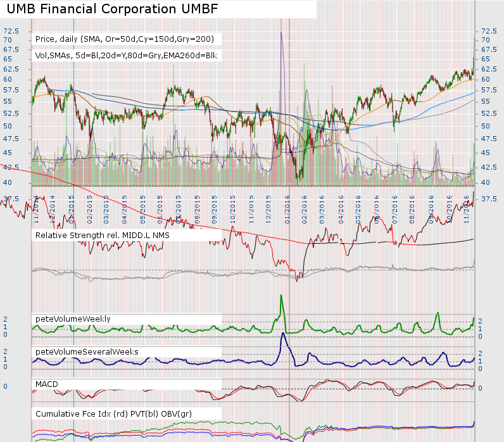Select the 11/2015 date label
The width and height of the screenshot is (504, 442).
point(251,209)
